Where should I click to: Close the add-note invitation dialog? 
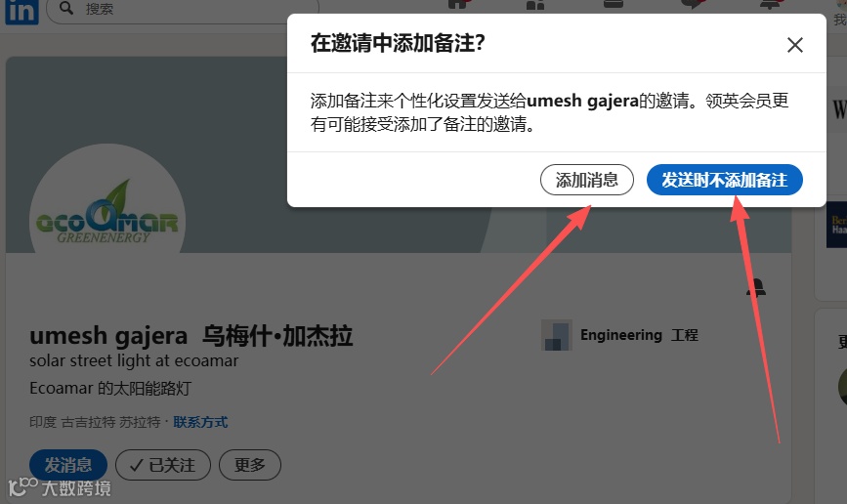(794, 45)
